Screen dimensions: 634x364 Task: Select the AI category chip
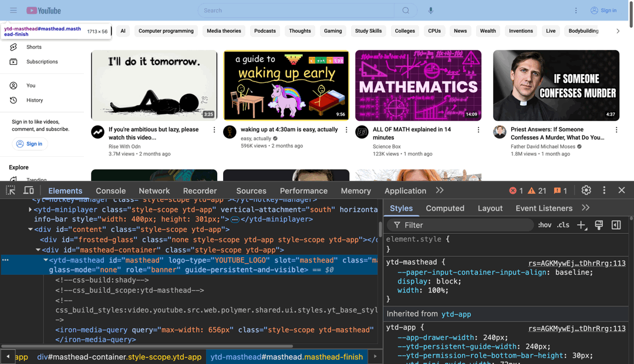point(123,31)
